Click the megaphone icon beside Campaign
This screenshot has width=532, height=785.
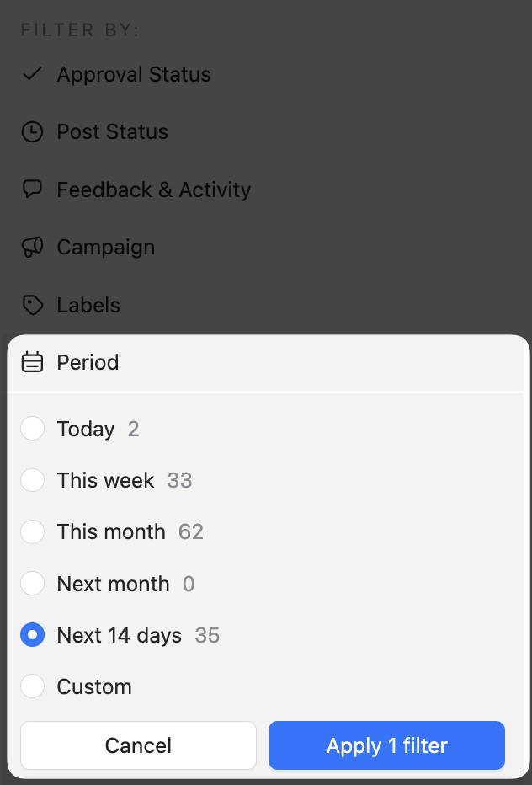pos(32,247)
